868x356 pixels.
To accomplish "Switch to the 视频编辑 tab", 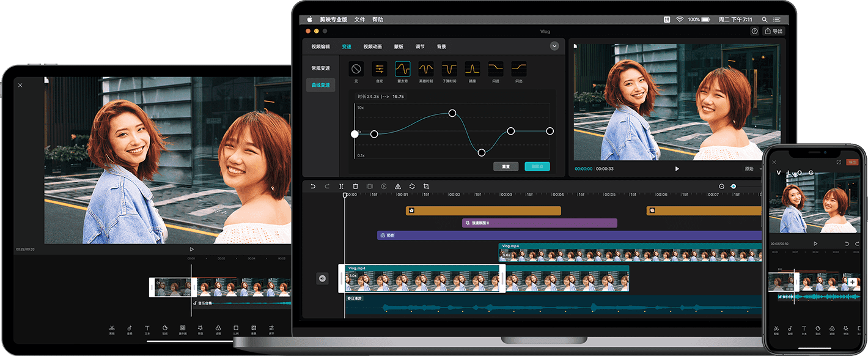I will tap(320, 46).
